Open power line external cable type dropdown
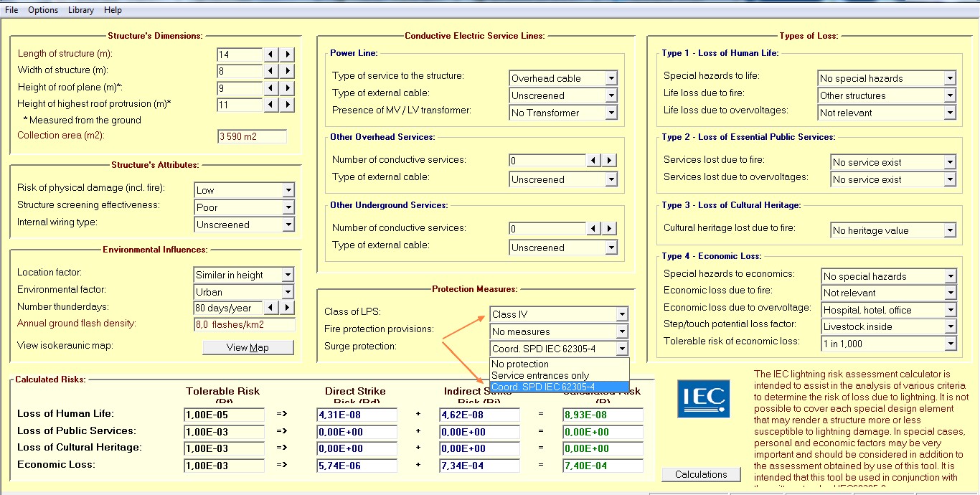980x495 pixels. pos(611,95)
